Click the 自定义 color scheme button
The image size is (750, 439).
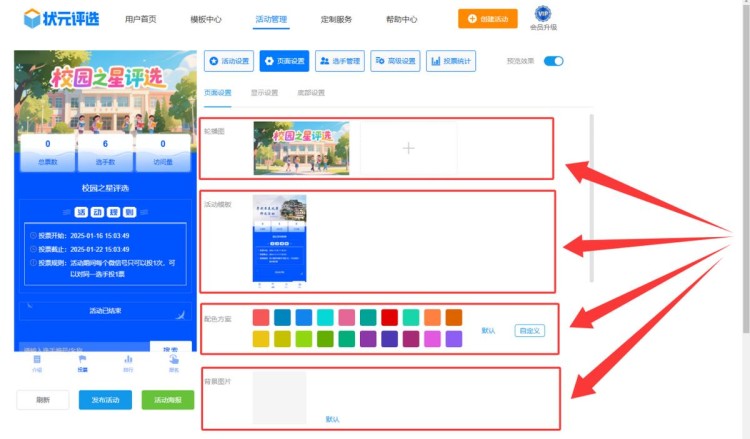(529, 330)
